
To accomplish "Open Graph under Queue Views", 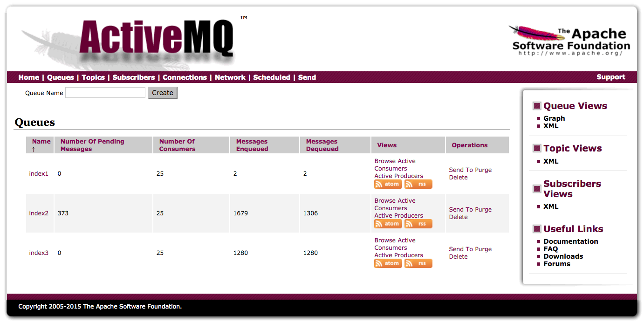I will 554,118.
